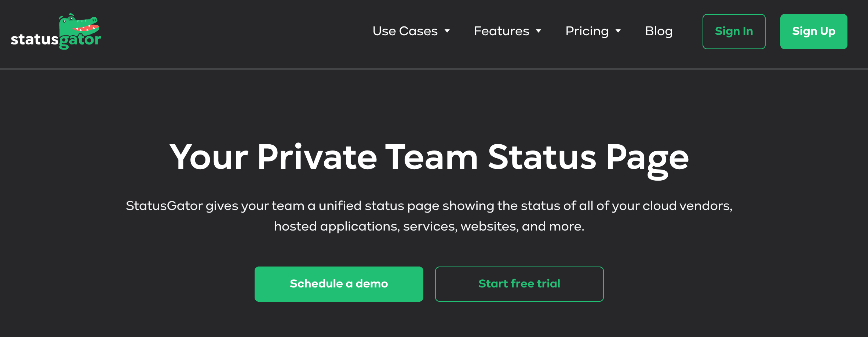Expand the arrow next to Pricing
Viewport: 868px width, 337px height.
point(618,31)
